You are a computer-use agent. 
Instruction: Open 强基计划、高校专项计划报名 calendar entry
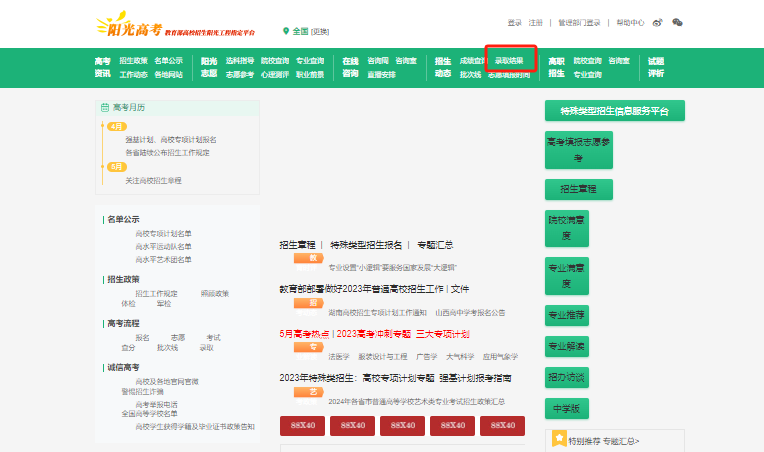[x=171, y=140]
